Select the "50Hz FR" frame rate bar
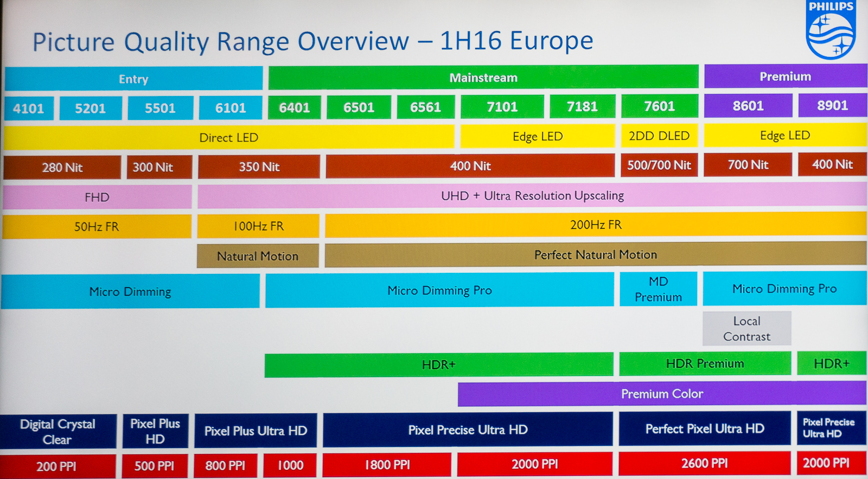Screen dimensions: 868x479 (97, 227)
